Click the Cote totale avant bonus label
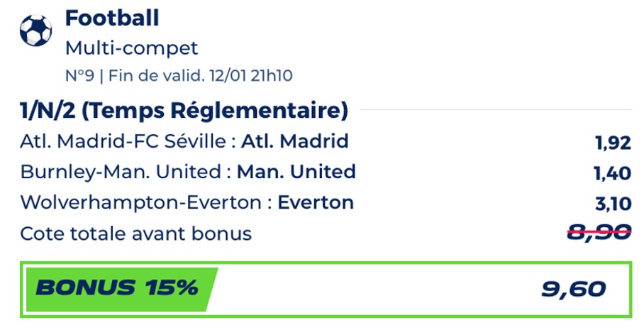 [136, 234]
